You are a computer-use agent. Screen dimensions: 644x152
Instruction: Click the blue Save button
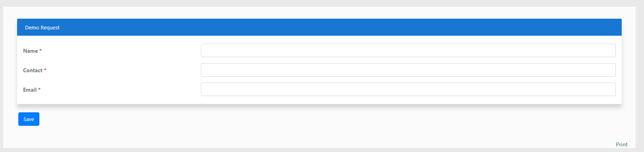click(x=29, y=119)
